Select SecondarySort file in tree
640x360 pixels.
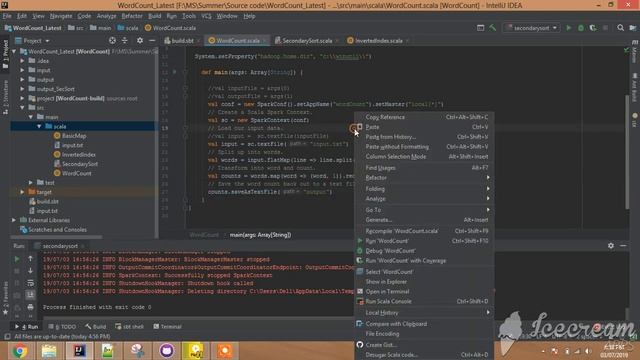[80, 164]
